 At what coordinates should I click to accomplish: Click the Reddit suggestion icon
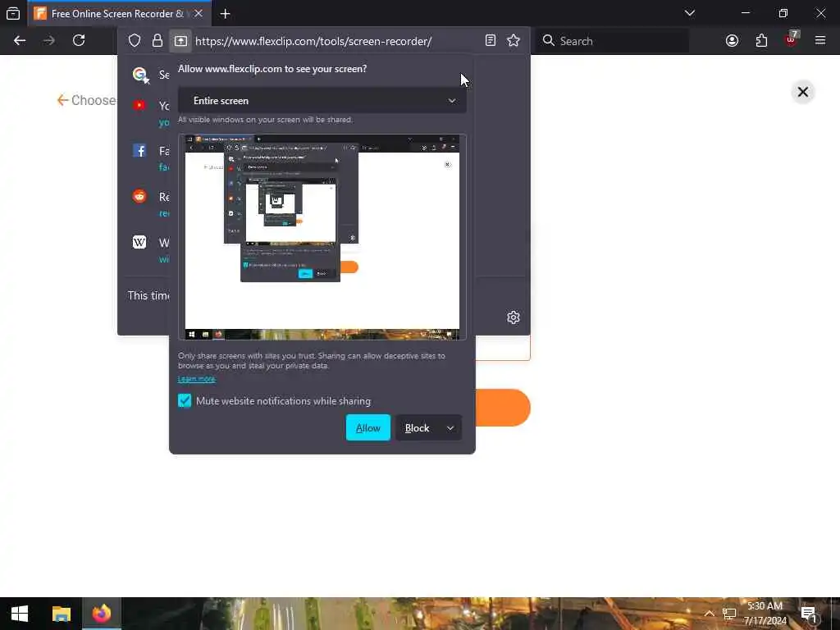click(x=139, y=196)
